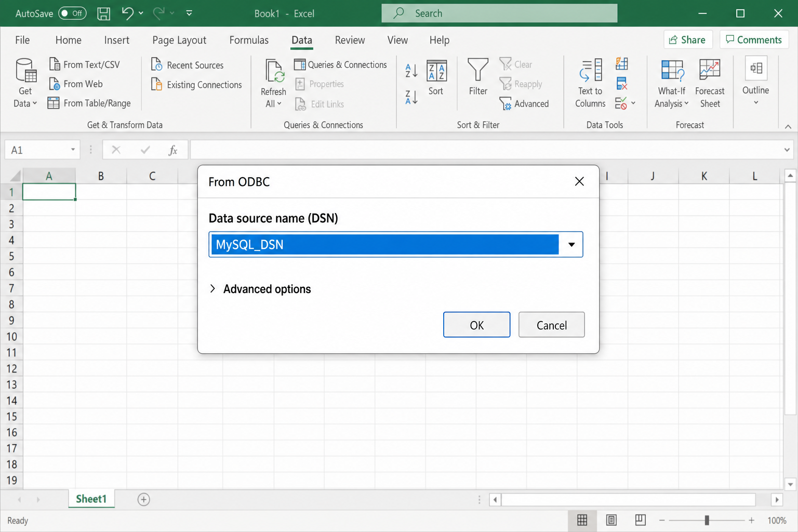
Task: Open the Sort dialog
Action: [436, 78]
